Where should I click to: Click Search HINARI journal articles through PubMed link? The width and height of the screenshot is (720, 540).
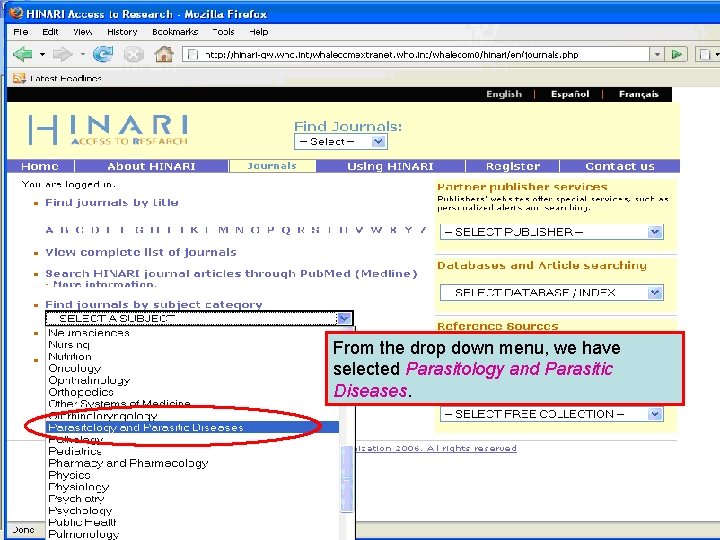pos(231,274)
